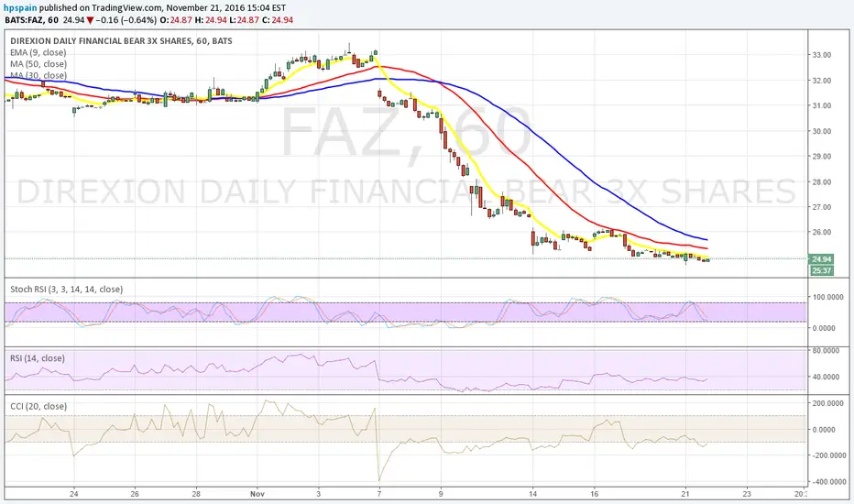Click the 40.0000 RSI scale label

click(x=826, y=377)
